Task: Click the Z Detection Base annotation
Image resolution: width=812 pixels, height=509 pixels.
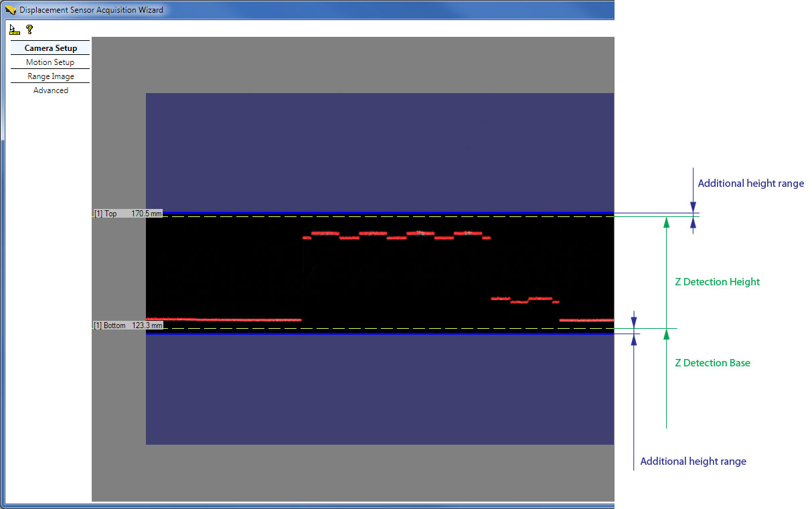Action: (x=712, y=362)
